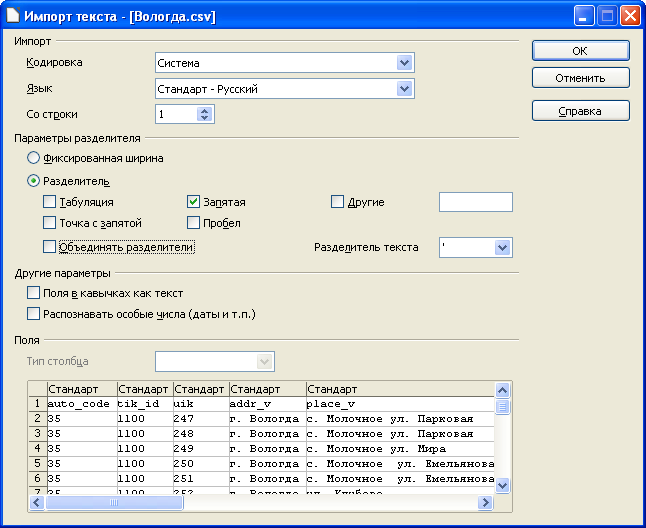Select the auto_code column header Стандарт

tap(80, 388)
